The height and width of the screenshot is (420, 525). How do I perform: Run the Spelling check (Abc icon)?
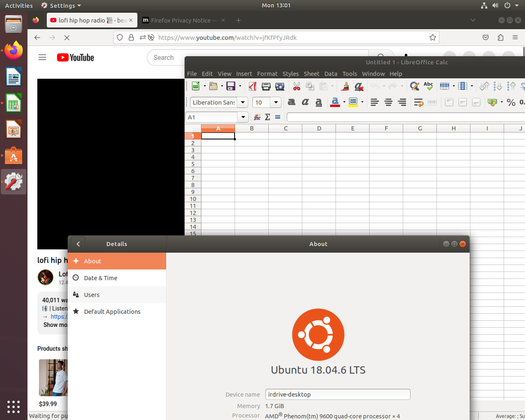point(428,86)
